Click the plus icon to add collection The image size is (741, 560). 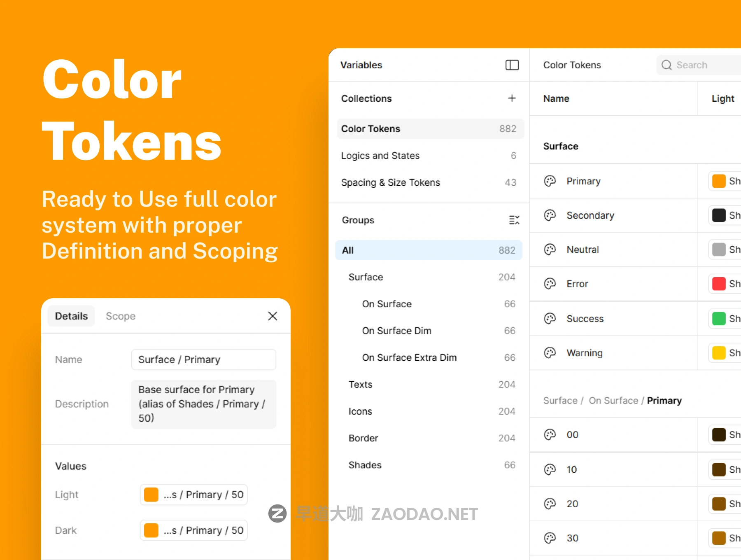point(512,98)
